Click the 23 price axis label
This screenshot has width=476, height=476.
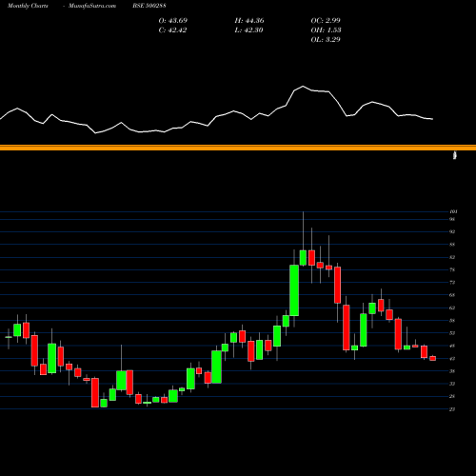(452, 409)
